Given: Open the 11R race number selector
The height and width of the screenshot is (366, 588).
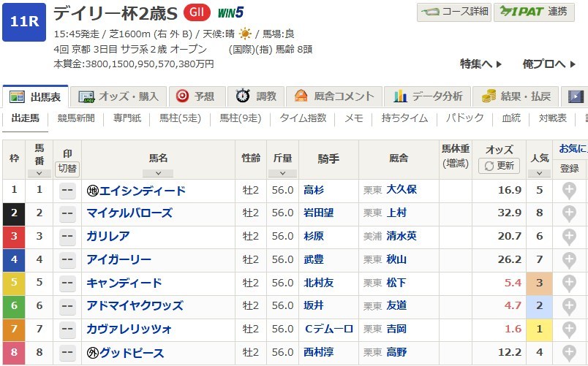Looking at the screenshot, I should point(24,21).
